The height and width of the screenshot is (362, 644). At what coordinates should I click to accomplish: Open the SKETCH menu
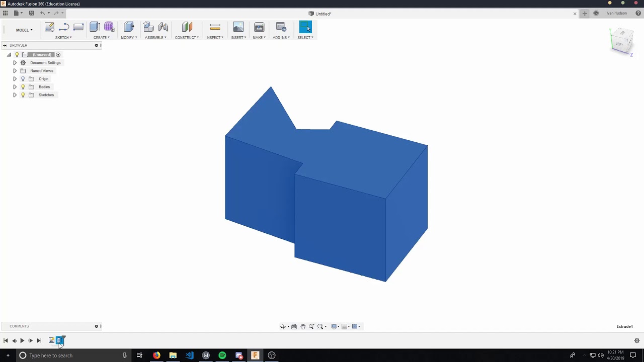pyautogui.click(x=63, y=38)
